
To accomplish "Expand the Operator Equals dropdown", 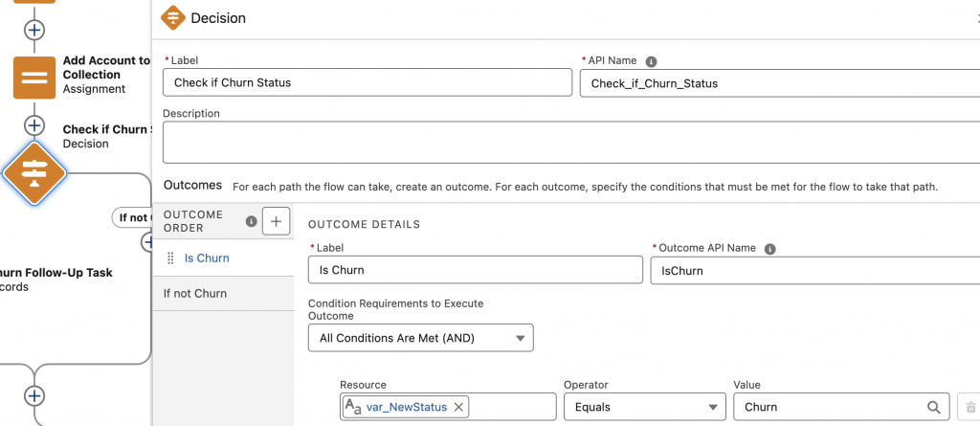I will click(644, 407).
